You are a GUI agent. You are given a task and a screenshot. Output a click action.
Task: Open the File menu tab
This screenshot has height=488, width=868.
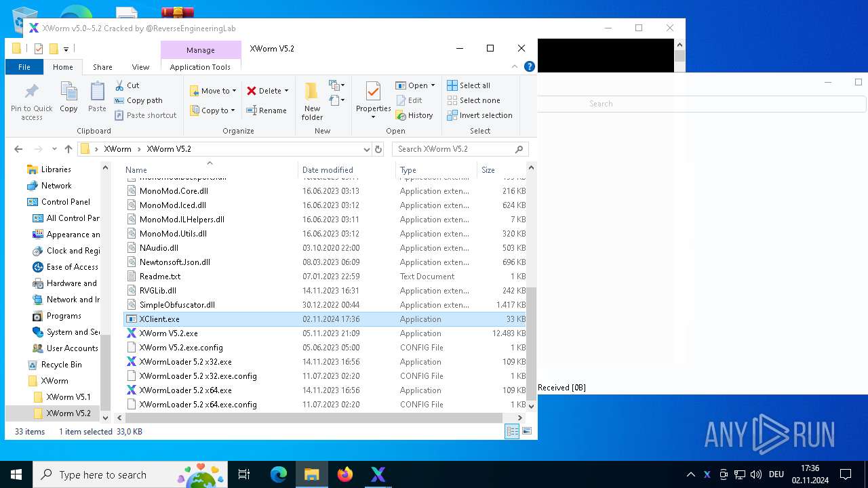point(24,67)
